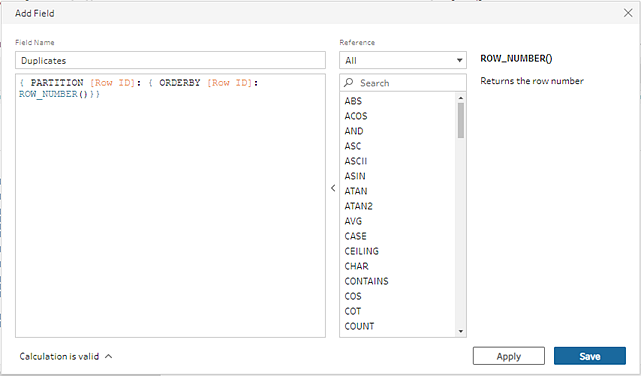Click the Duplicates field name box

coord(170,60)
